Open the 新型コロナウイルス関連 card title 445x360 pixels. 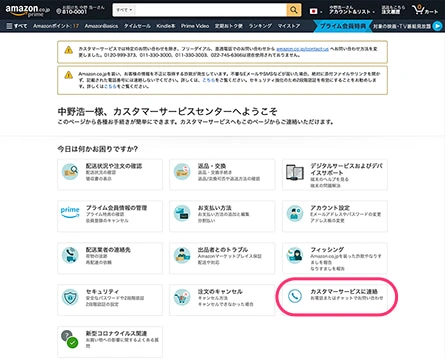116,333
